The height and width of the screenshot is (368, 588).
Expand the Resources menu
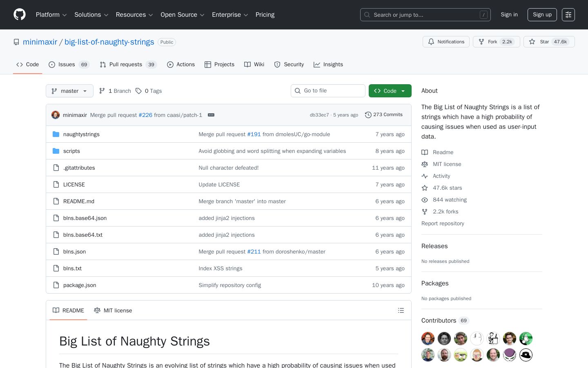[134, 15]
